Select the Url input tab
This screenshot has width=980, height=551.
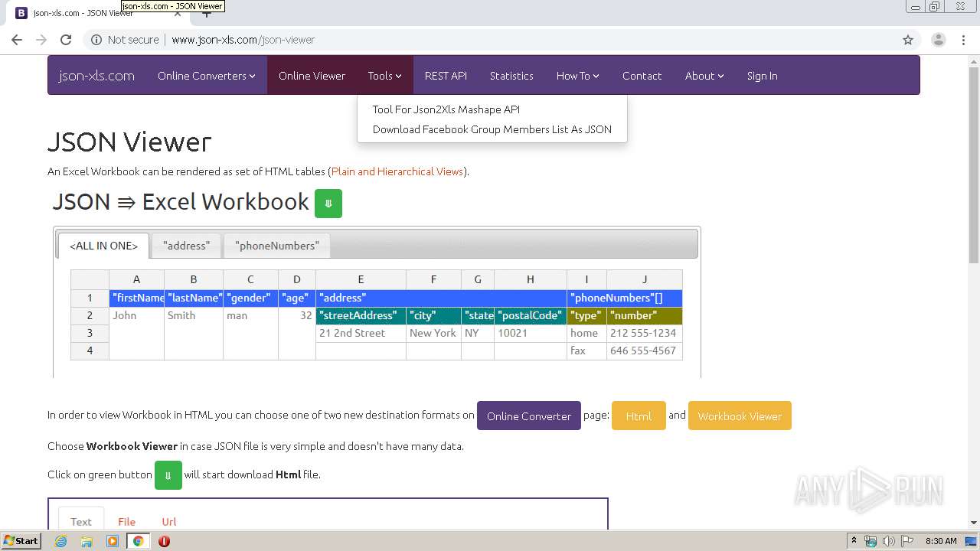(169, 521)
